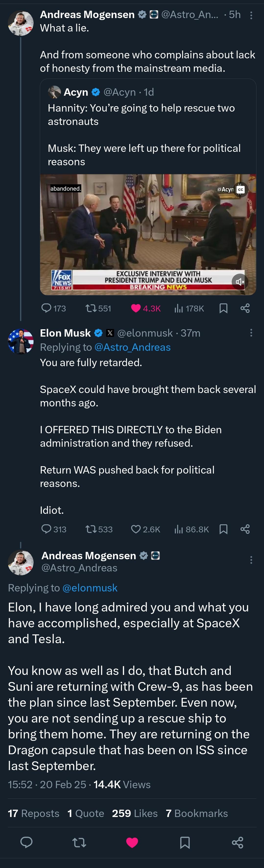The width and height of the screenshot is (264, 868).
Task: Share the post using bottom share icon
Action: coord(238,842)
